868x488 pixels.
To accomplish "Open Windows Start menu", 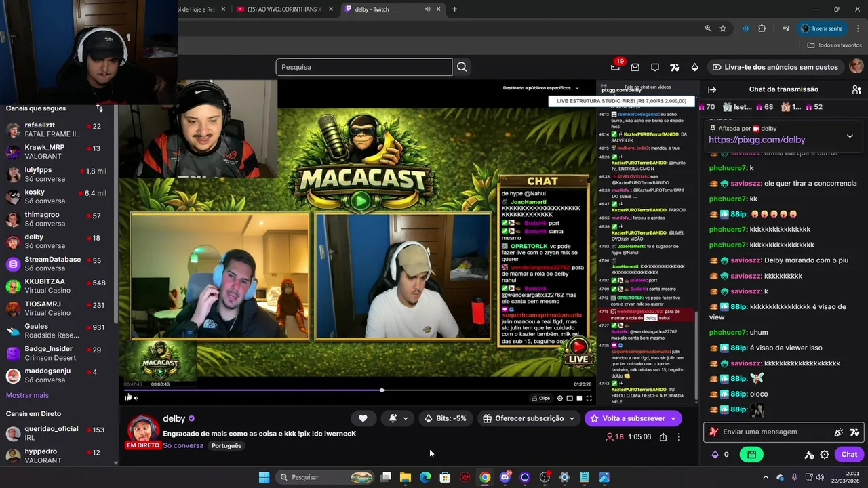I will (264, 477).
